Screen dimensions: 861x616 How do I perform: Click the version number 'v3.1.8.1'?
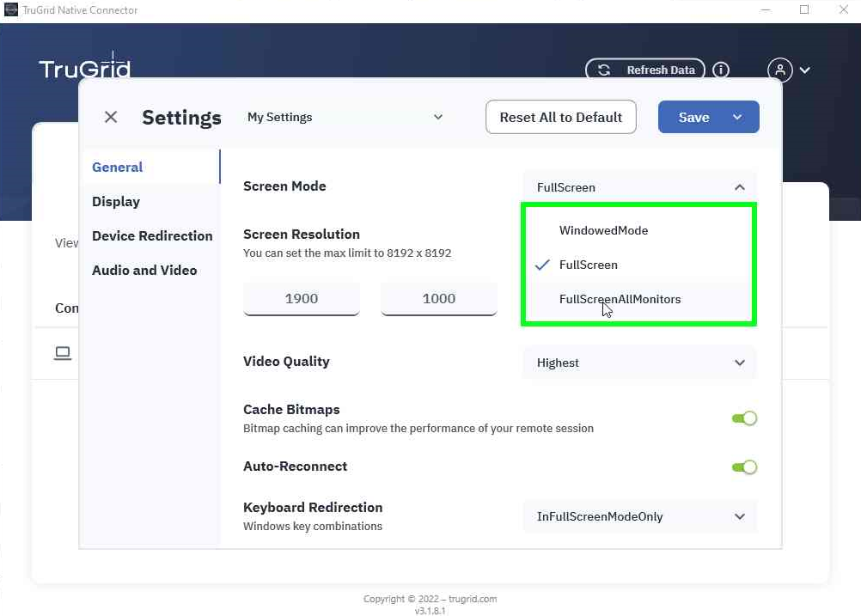[430, 611]
